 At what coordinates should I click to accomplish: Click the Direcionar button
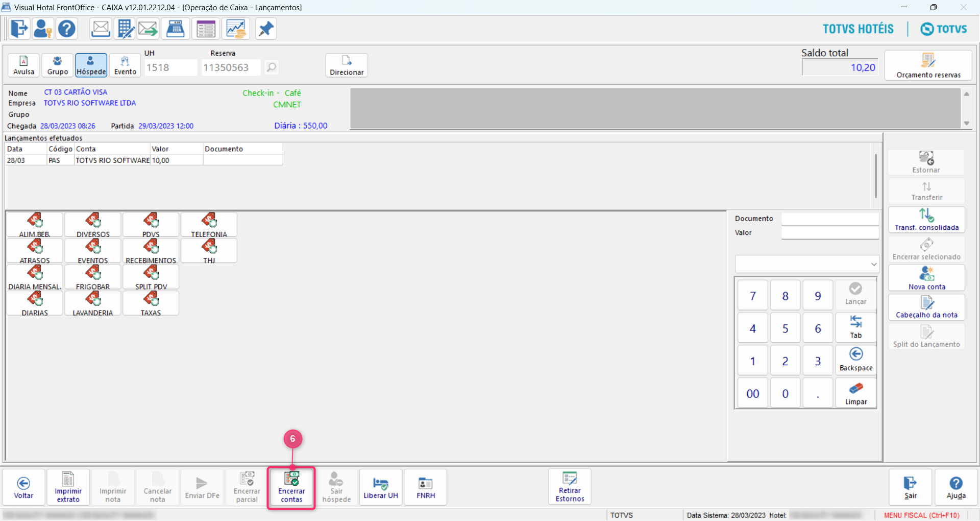347,65
